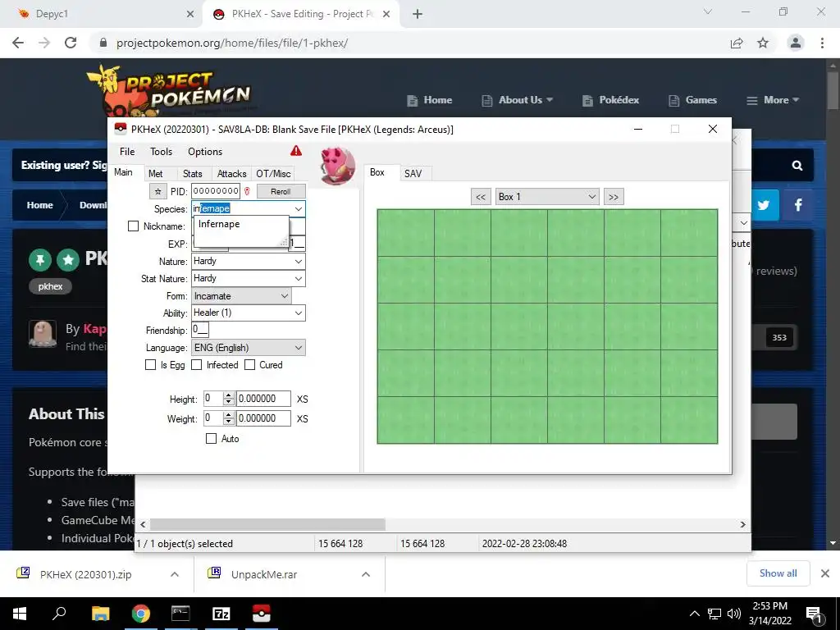Switch to the Attacks tab

(x=231, y=174)
